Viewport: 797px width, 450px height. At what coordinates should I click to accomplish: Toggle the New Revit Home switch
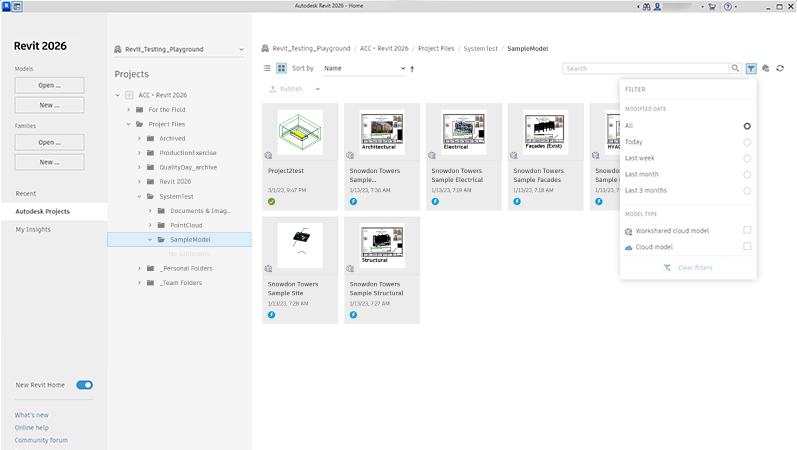pyautogui.click(x=84, y=385)
